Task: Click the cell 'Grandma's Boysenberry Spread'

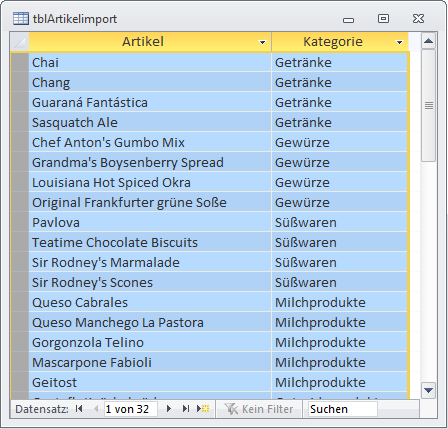Action: pyautogui.click(x=150, y=162)
